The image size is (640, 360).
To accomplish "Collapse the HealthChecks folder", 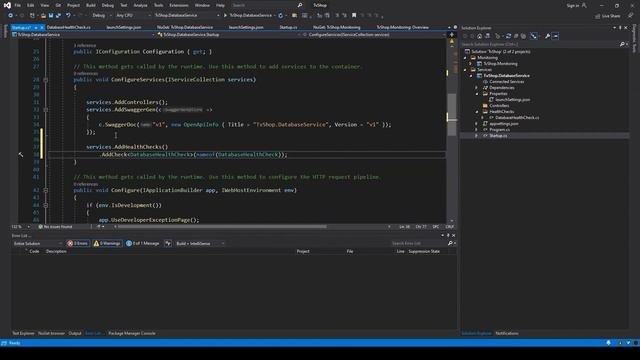I will [x=477, y=111].
